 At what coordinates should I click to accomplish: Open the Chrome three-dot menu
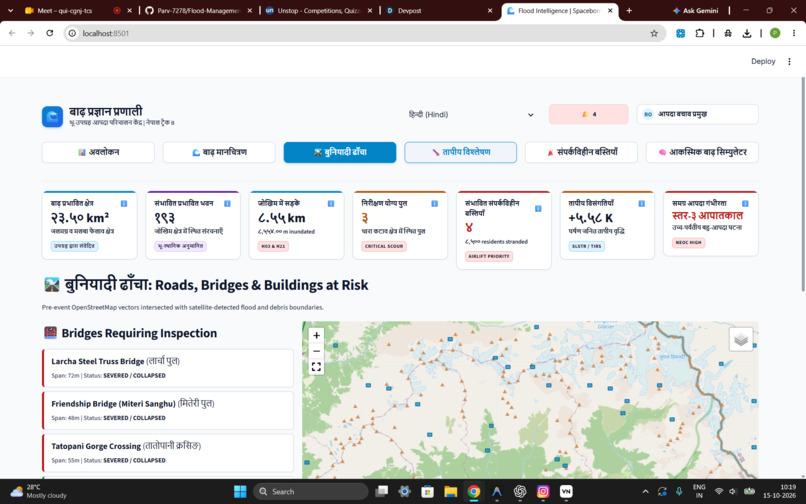coord(794,33)
